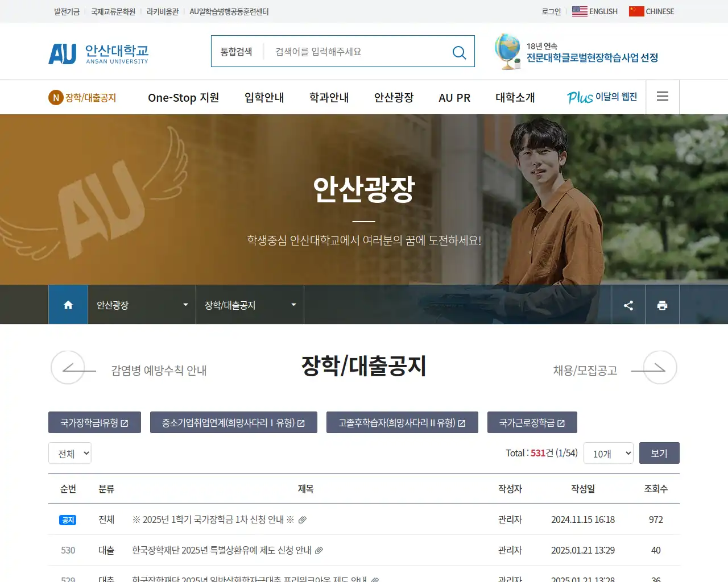Select the 입학안내 menu item
This screenshot has height=582, width=728.
click(263, 97)
